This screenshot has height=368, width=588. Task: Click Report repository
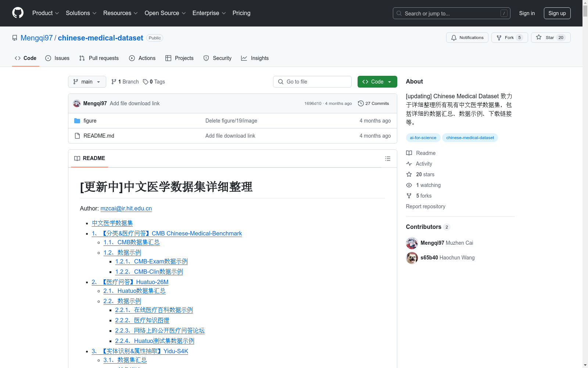click(426, 206)
